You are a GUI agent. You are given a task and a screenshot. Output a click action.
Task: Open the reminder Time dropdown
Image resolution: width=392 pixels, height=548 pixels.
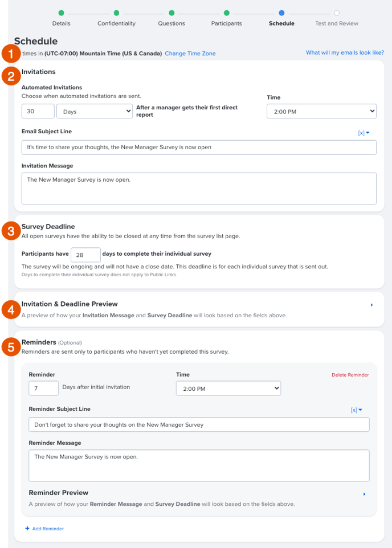pyautogui.click(x=228, y=388)
